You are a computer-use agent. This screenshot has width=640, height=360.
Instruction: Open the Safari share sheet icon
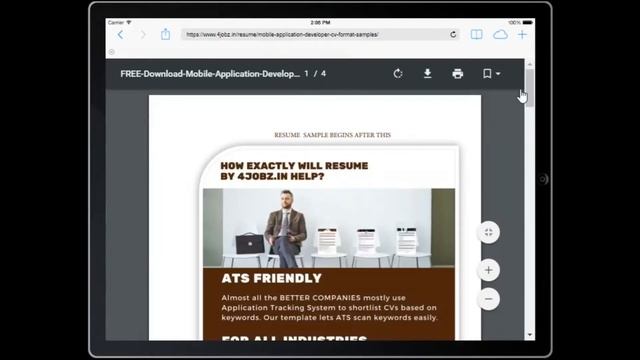(x=165, y=34)
